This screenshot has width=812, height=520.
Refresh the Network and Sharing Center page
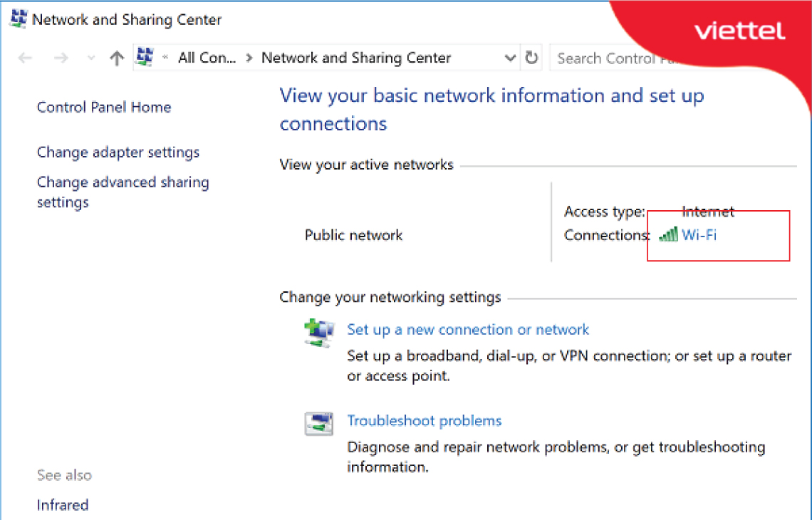tap(531, 58)
